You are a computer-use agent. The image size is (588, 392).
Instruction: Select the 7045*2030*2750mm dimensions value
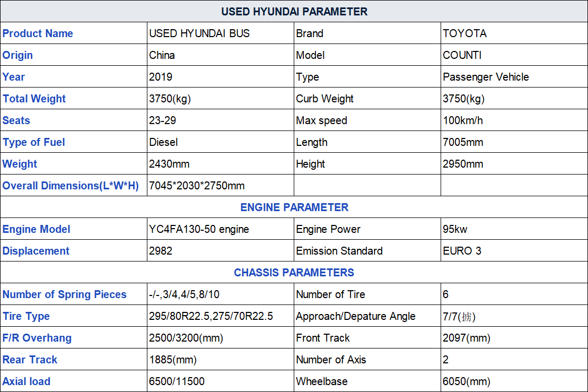coord(197,186)
